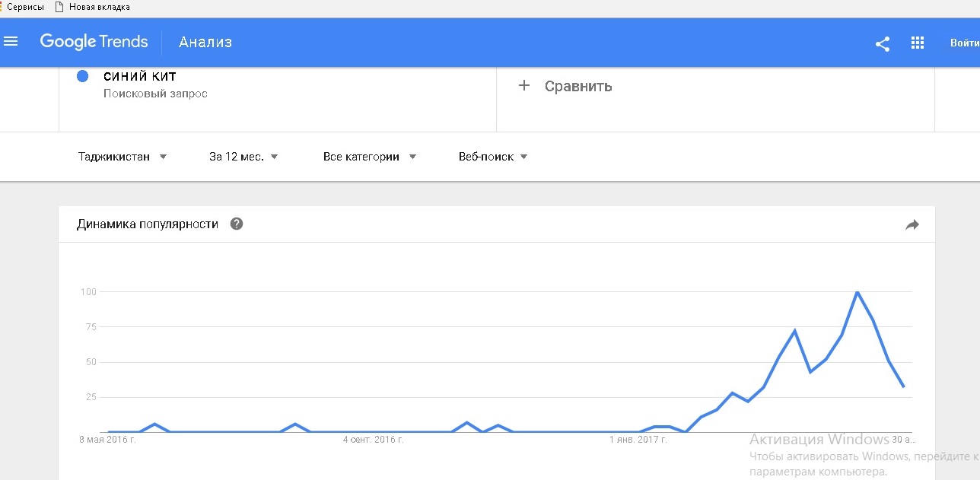Screen dimensions: 980x480
Task: Expand the Таджикистан region dropdown
Action: tap(122, 157)
